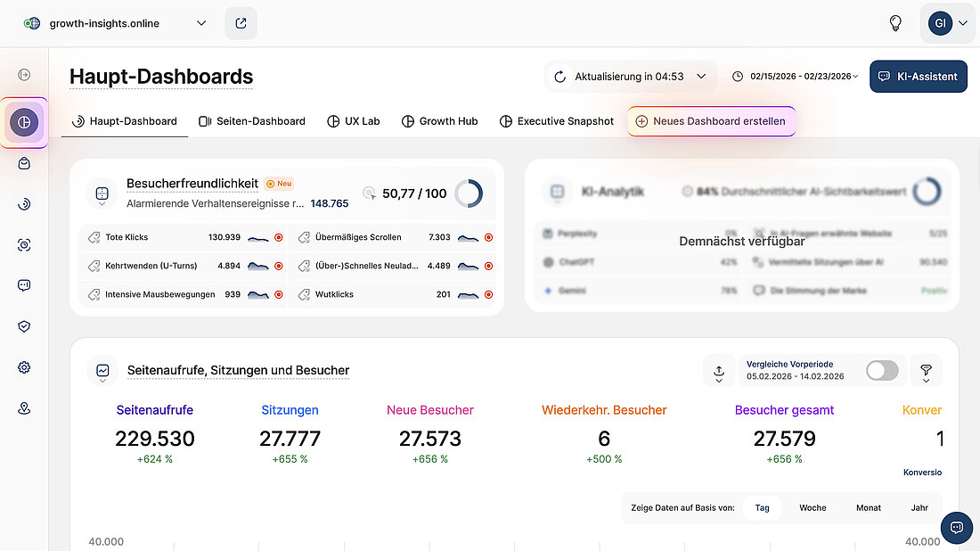
Task: Click the red status toggle next to Wutklicks
Action: tap(488, 293)
